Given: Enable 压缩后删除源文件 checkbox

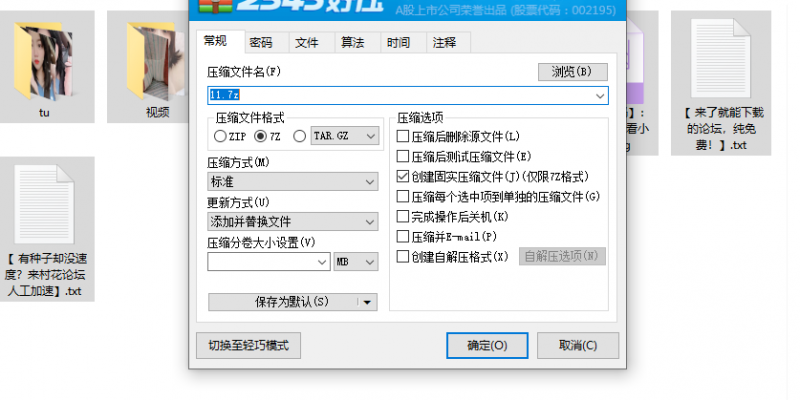Looking at the screenshot, I should pyautogui.click(x=403, y=136).
